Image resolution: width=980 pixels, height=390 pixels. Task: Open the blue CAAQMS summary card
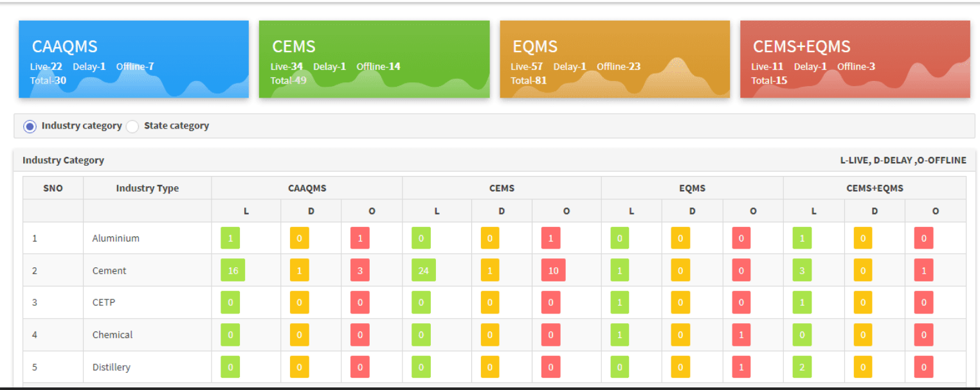[133, 59]
